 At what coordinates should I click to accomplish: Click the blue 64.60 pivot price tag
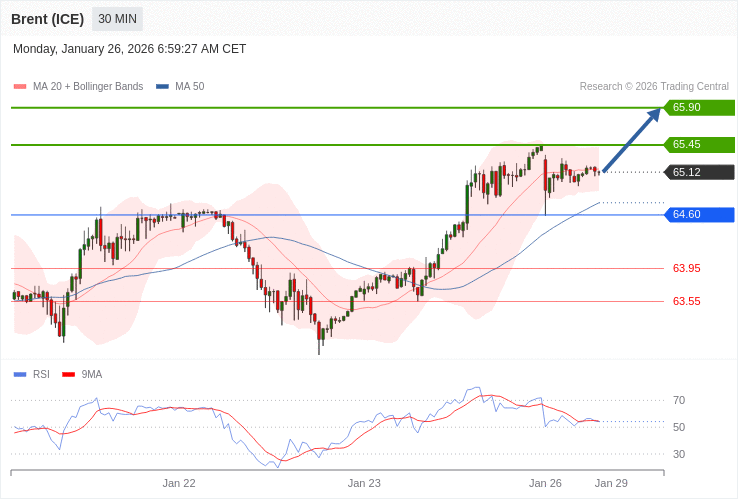(x=699, y=215)
